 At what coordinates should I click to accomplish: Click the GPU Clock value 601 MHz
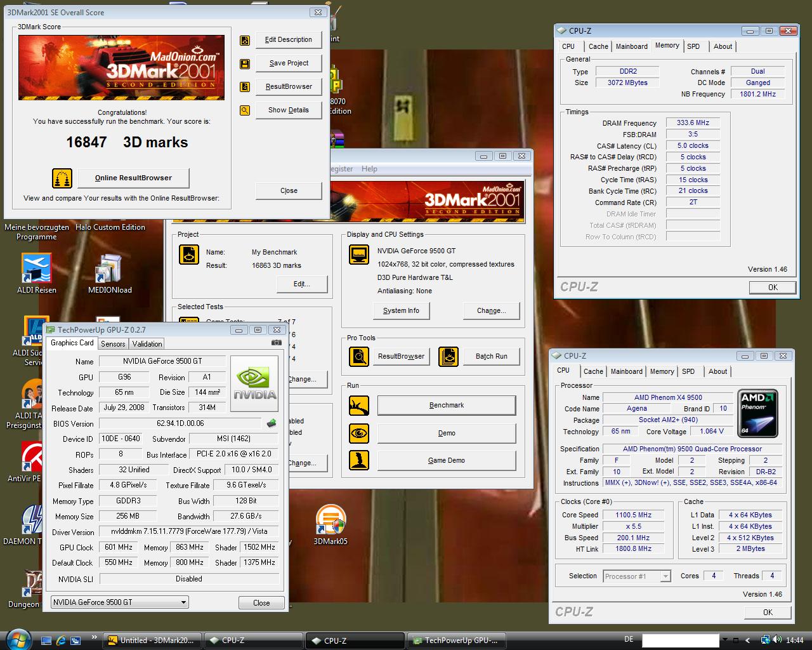click(119, 547)
